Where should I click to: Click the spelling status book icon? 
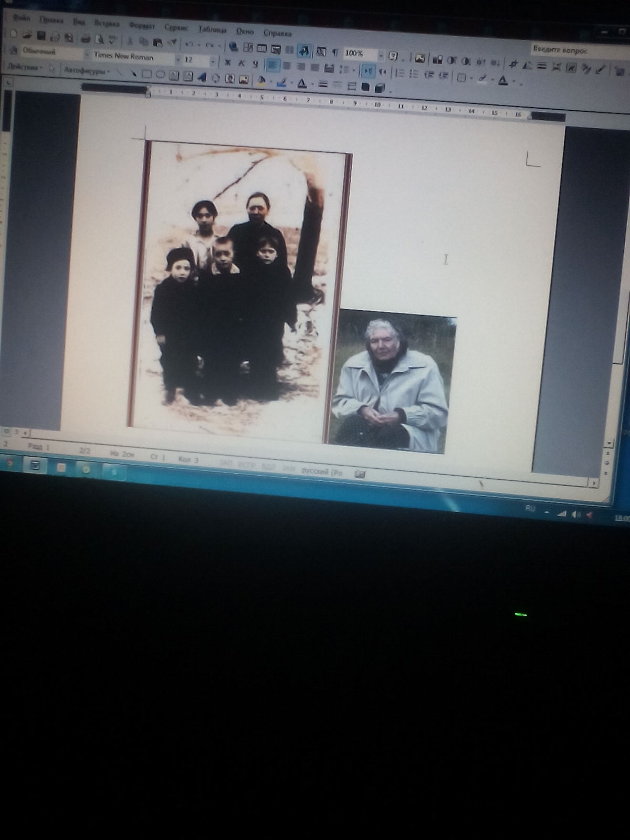360,474
